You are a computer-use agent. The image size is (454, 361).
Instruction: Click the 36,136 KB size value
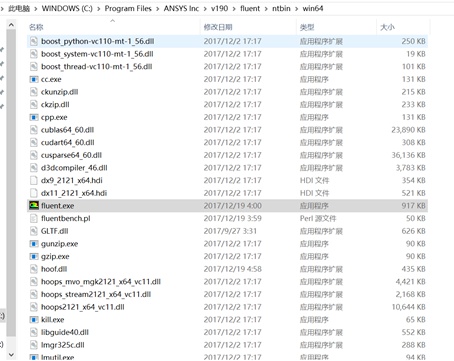point(408,155)
